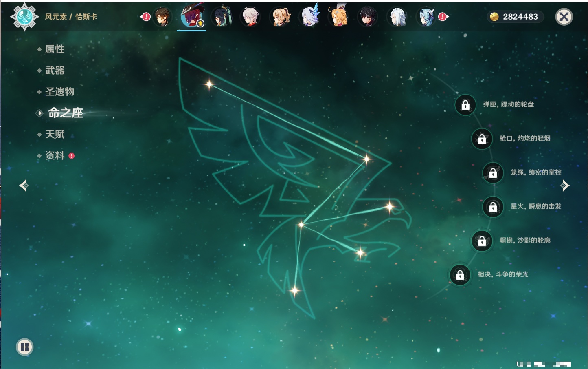
Task: Select the white braided-hair Shenhe portrait
Action: coord(398,17)
